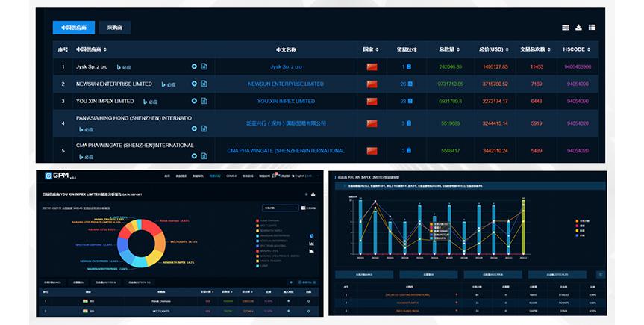Click China flag in PAN ASIA HING HONG row
Screen dimensions: 644x325
(x=372, y=123)
